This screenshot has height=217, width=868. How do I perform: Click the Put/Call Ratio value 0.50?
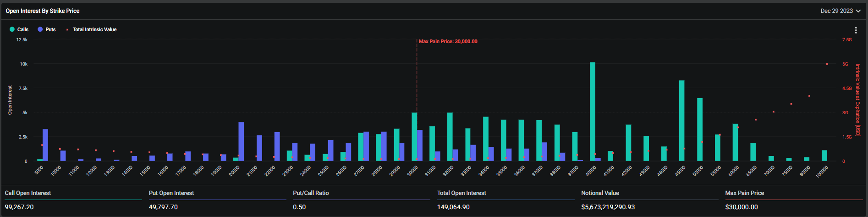point(299,207)
